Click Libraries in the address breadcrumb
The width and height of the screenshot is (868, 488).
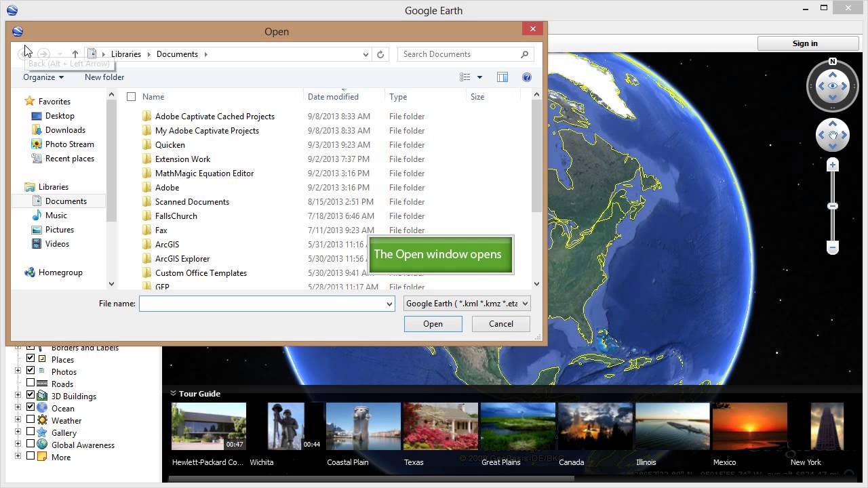tap(126, 54)
